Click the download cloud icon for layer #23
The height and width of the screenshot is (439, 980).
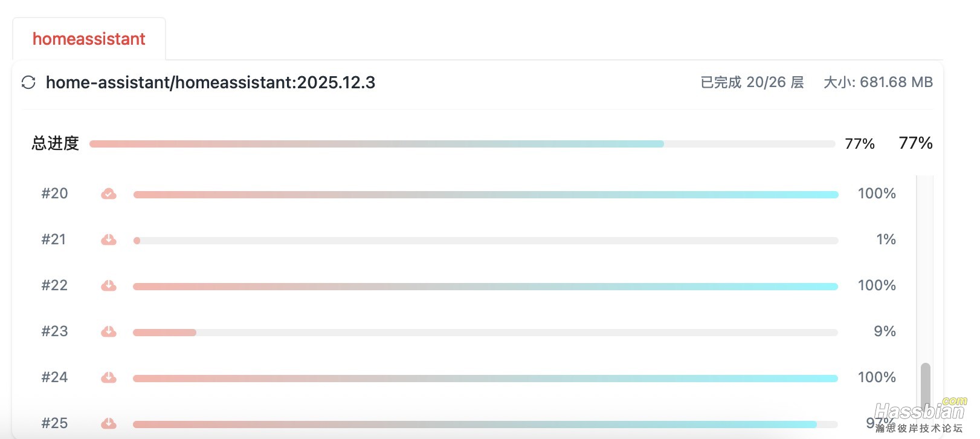tap(109, 332)
